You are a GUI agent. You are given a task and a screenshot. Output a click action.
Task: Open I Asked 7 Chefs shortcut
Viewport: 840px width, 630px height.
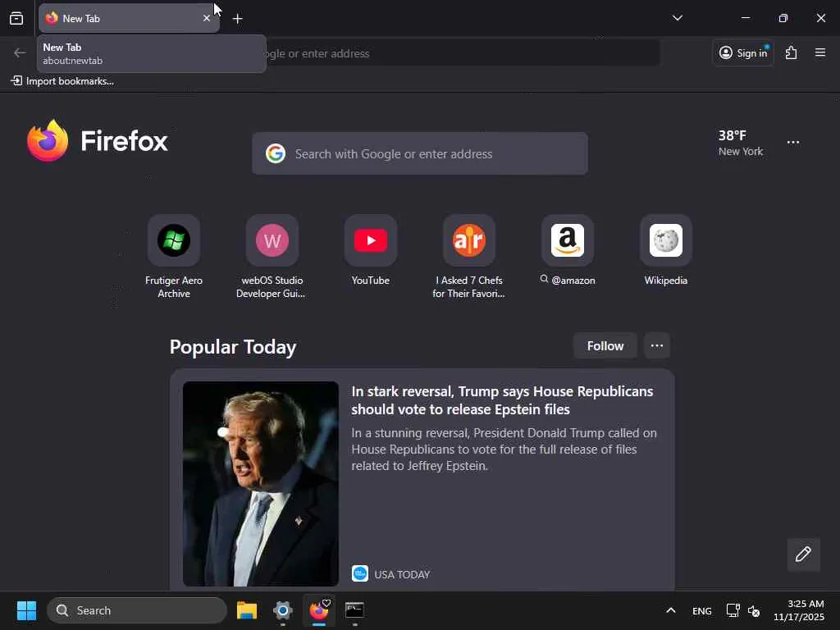click(468, 257)
